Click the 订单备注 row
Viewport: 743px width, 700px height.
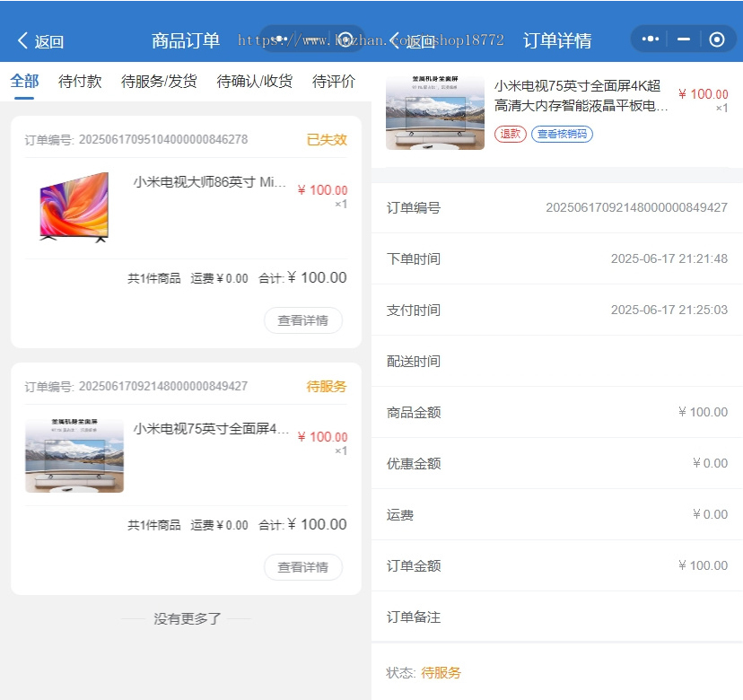tap(556, 617)
